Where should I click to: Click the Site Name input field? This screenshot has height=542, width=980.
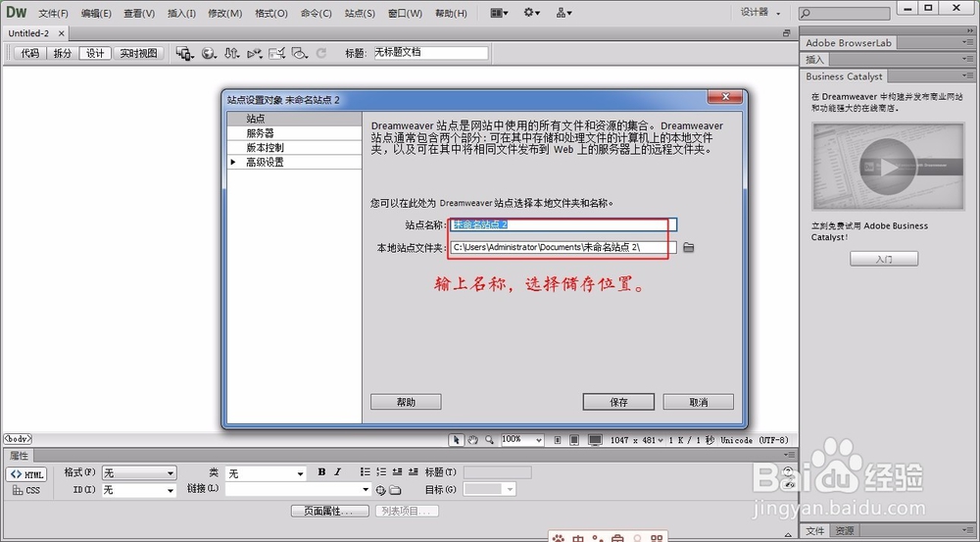[563, 225]
